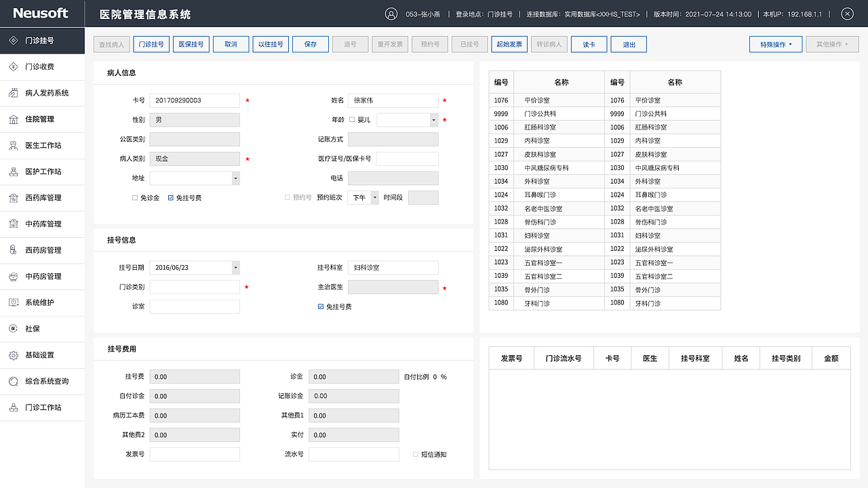The height and width of the screenshot is (488, 868).
Task: Enable the 短信通知 checkbox
Action: click(x=416, y=454)
